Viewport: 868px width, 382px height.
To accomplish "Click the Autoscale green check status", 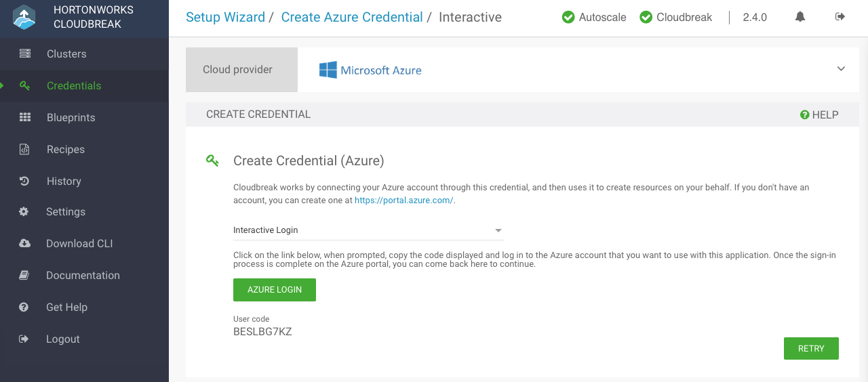I will pos(568,17).
